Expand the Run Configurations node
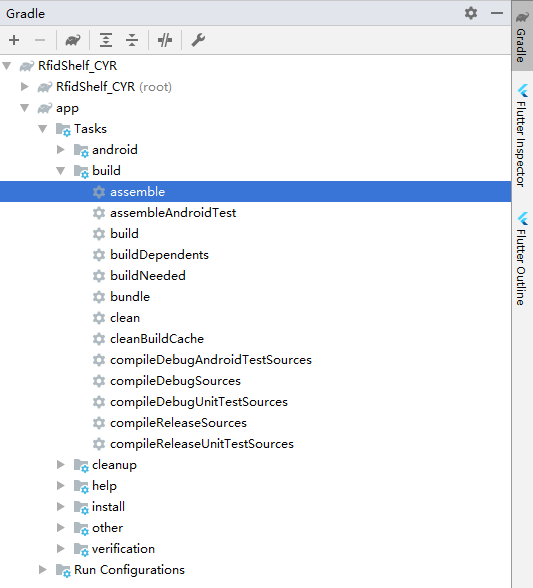The width and height of the screenshot is (533, 588). (x=43, y=570)
